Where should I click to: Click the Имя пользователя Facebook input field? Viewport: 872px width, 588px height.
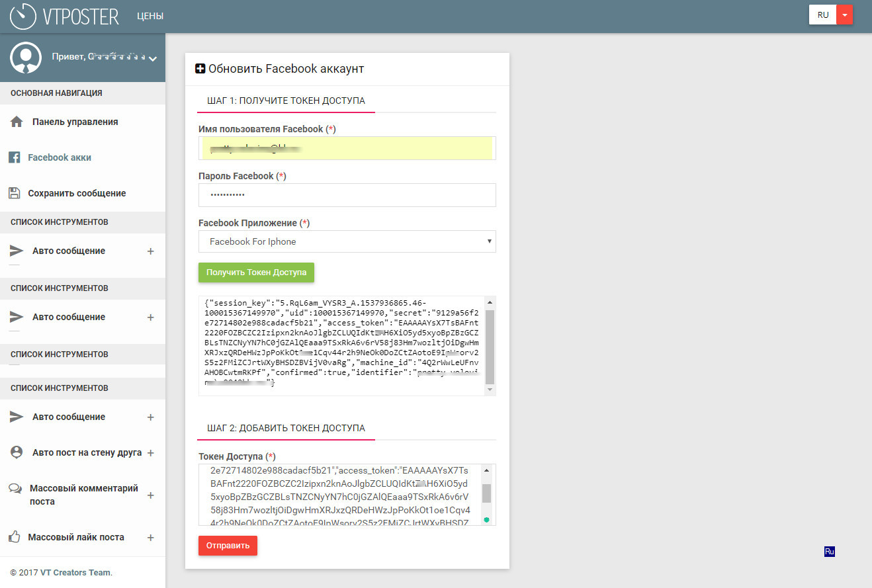tap(347, 148)
